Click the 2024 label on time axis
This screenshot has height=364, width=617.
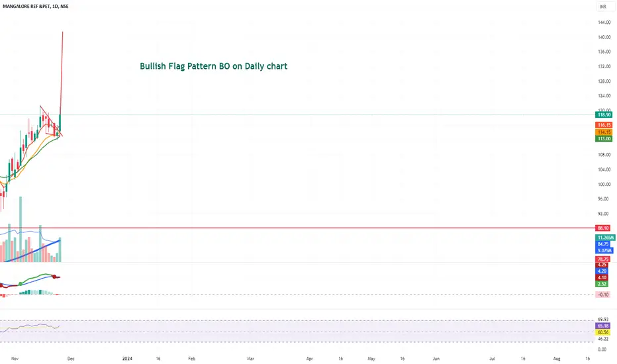pos(127,359)
